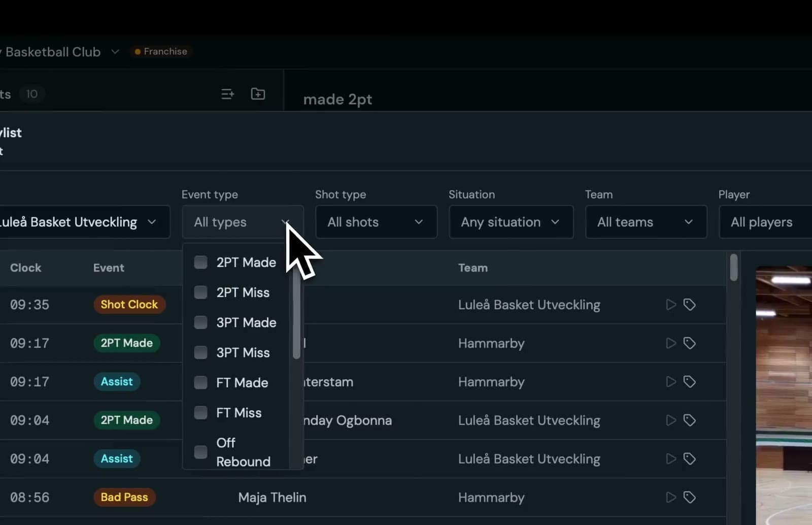Play the 08:56 Bad Pass clip
Screen dimensions: 812x525
point(671,498)
